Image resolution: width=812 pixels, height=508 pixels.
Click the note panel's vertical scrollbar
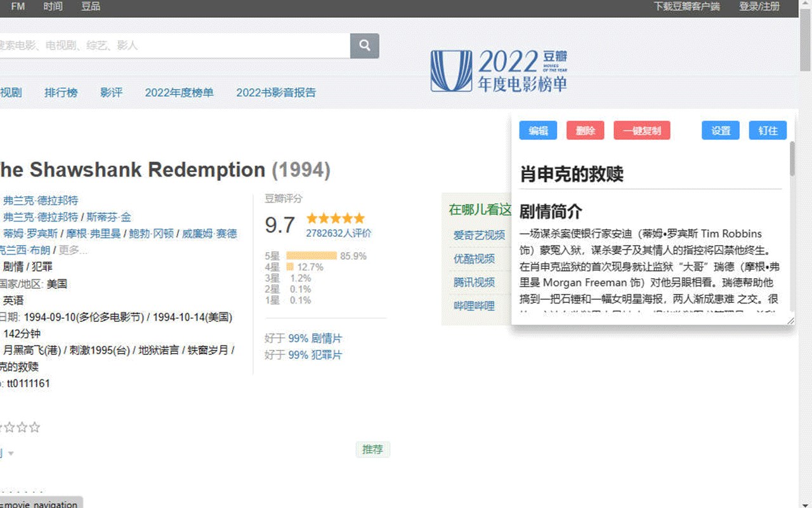[792, 158]
